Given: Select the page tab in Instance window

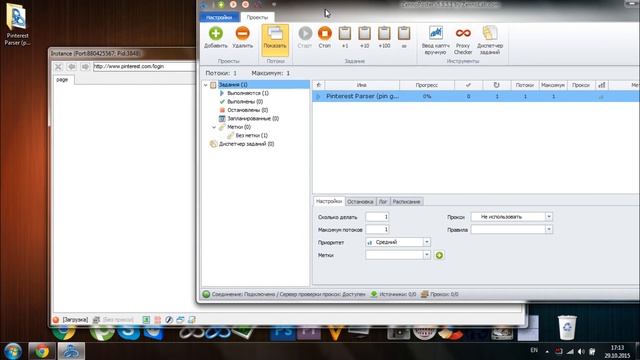Looking at the screenshot, I should coord(62,80).
